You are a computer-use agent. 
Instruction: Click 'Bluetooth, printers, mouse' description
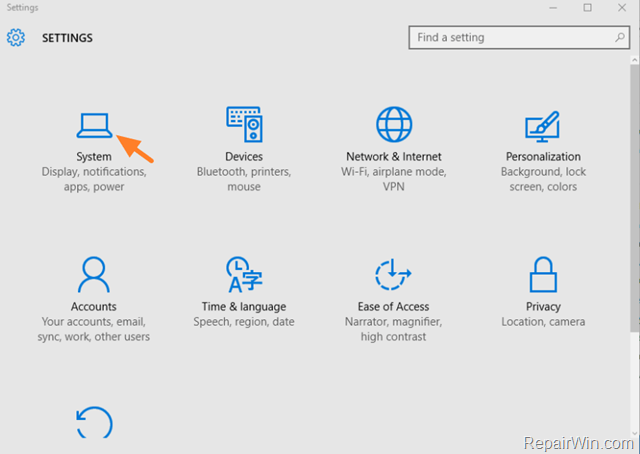point(244,179)
